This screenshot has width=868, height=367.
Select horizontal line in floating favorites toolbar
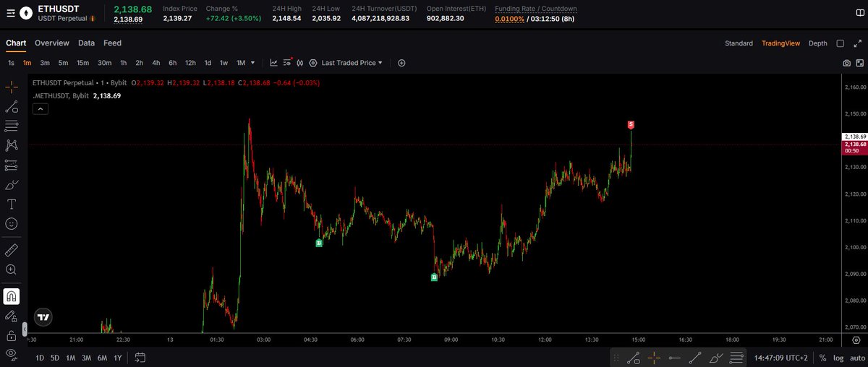coord(674,358)
